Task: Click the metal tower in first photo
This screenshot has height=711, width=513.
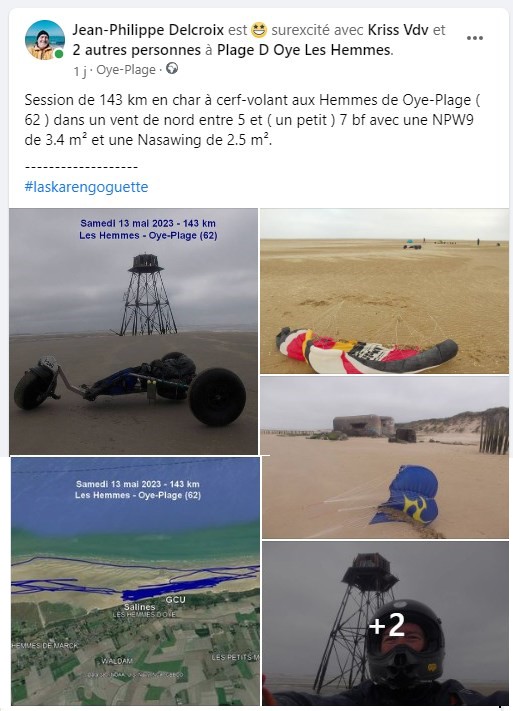Action: [x=148, y=295]
